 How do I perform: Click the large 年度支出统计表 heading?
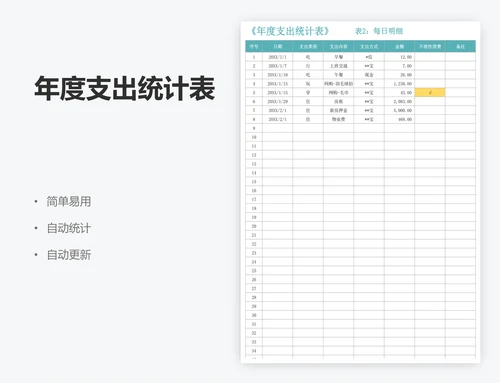[125, 88]
